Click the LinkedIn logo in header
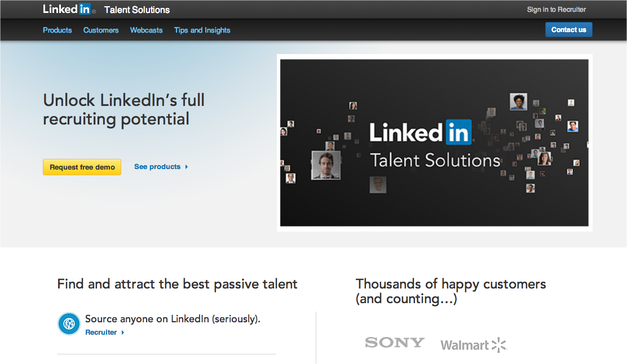Viewport: 627px width, 364px height. coord(68,9)
